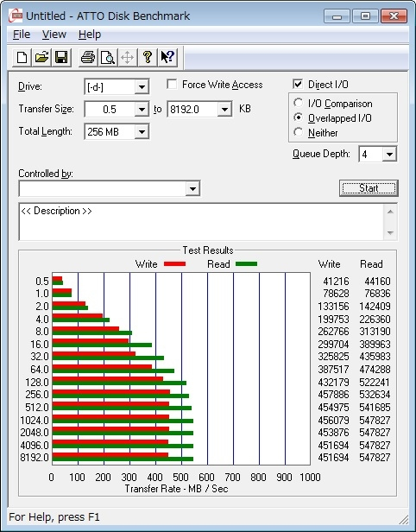Click the ATTO application icon in title bar
This screenshot has height=532, width=416.
click(x=16, y=16)
